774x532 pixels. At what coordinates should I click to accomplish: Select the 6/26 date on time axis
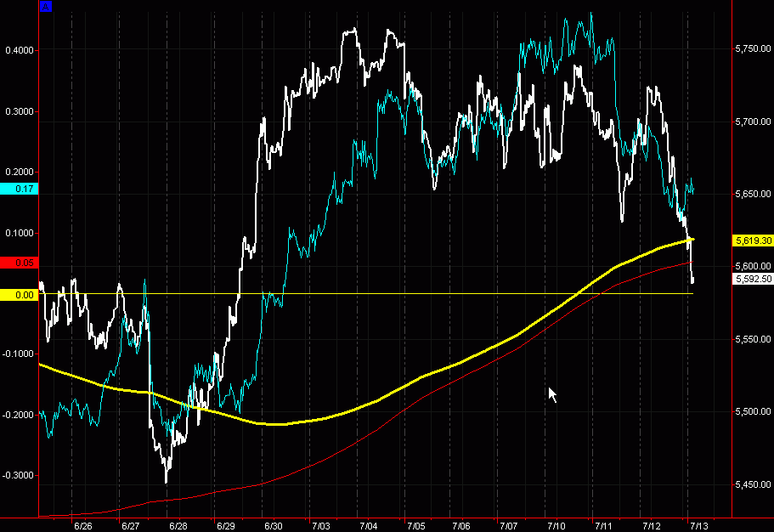[82, 526]
